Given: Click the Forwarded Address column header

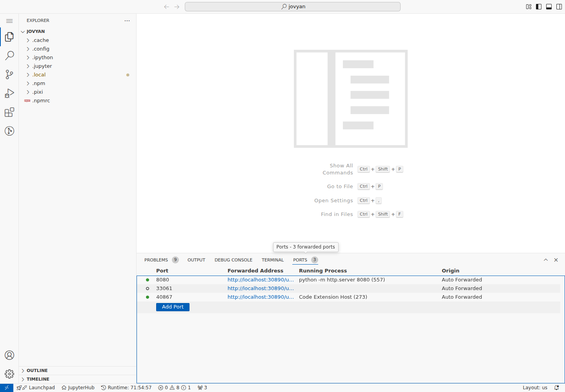Looking at the screenshot, I should pos(255,271).
